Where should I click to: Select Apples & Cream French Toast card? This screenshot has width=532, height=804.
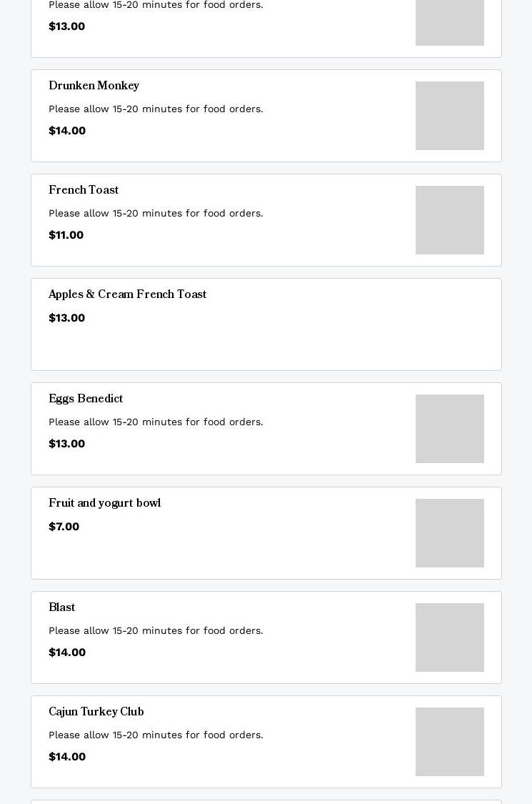click(x=266, y=324)
